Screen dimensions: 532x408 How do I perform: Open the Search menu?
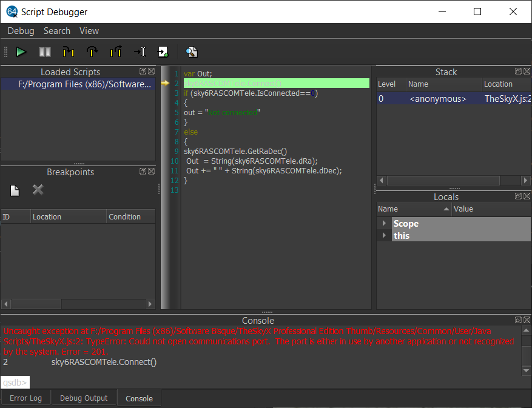[57, 31]
